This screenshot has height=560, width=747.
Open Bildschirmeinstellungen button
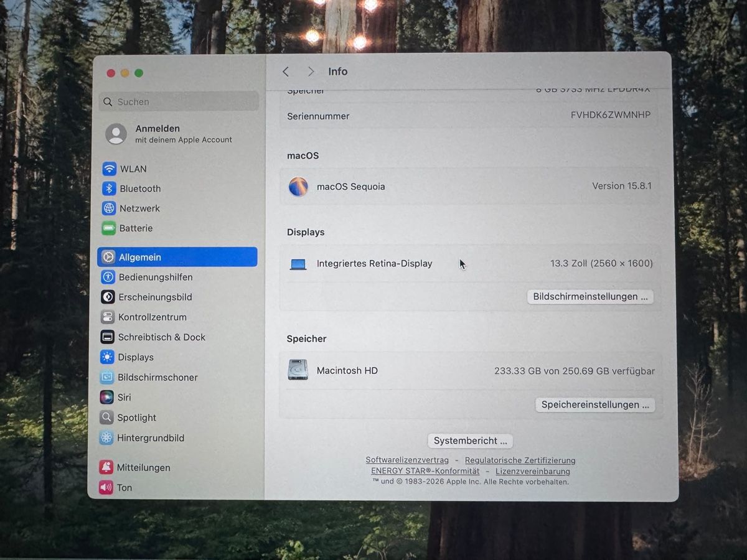coord(590,297)
